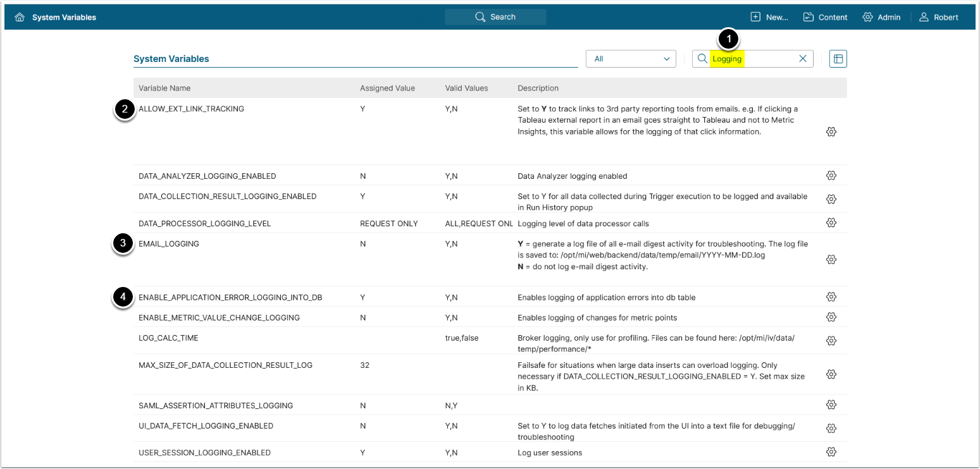Open the Content menu
Viewport: 980px width, 469px height.
[x=825, y=17]
